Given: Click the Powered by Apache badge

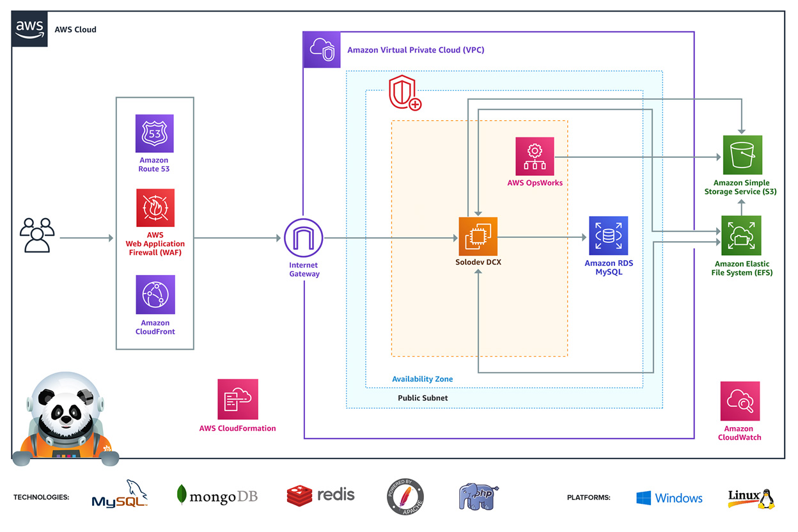Looking at the screenshot, I should click(405, 496).
